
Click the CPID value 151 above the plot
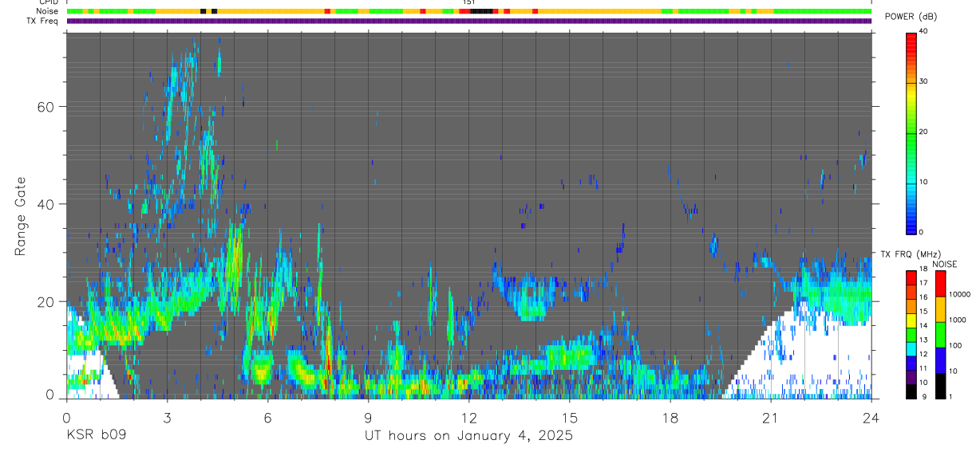(468, 2)
